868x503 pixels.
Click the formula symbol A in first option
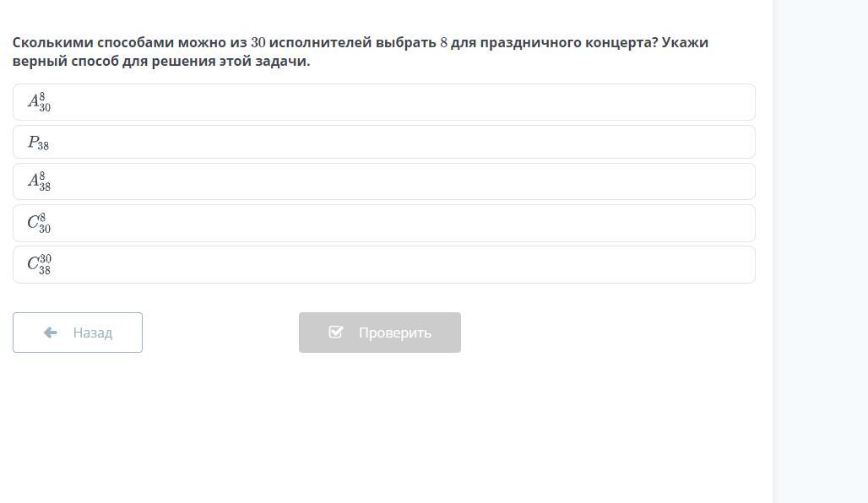point(33,101)
